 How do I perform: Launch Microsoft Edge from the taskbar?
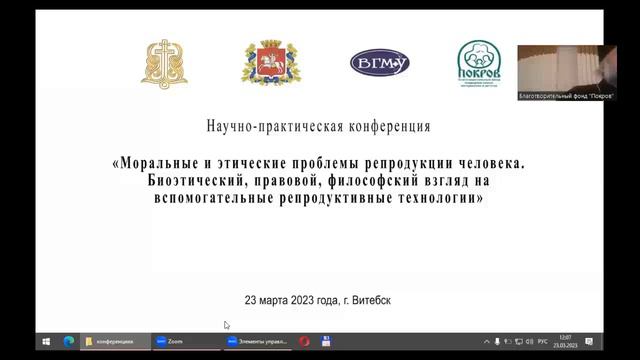pos(69,341)
